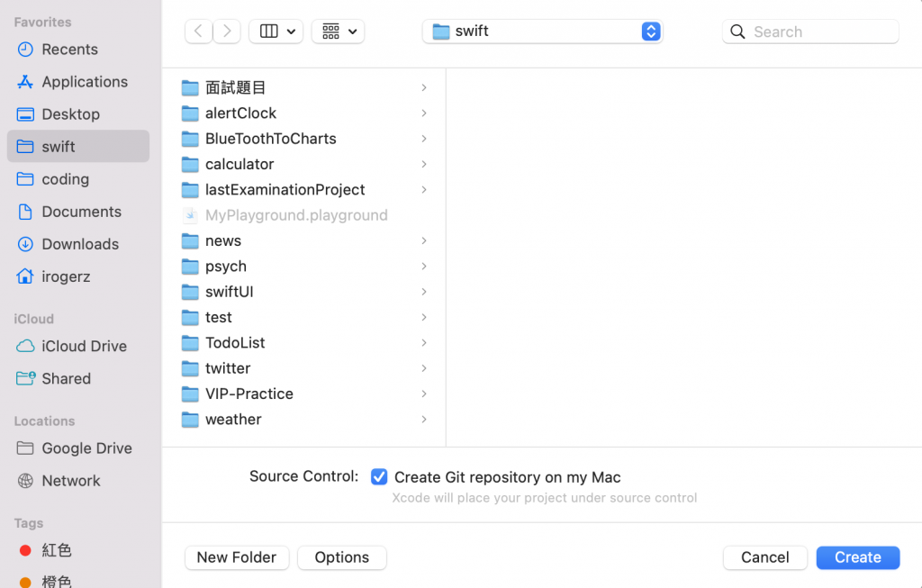Screen dimensions: 922x588
Task: Open the irogerz home folder
Action: pyautogui.click(x=66, y=276)
